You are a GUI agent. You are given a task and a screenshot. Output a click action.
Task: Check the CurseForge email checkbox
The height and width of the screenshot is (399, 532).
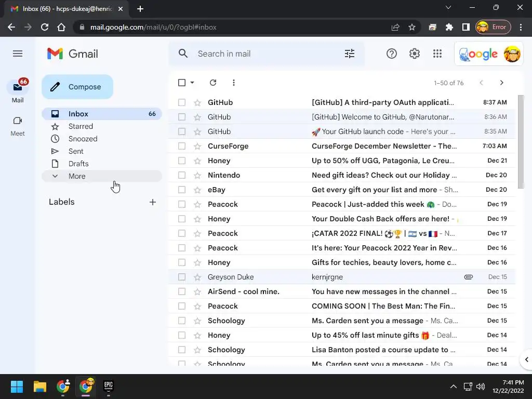[x=182, y=146]
